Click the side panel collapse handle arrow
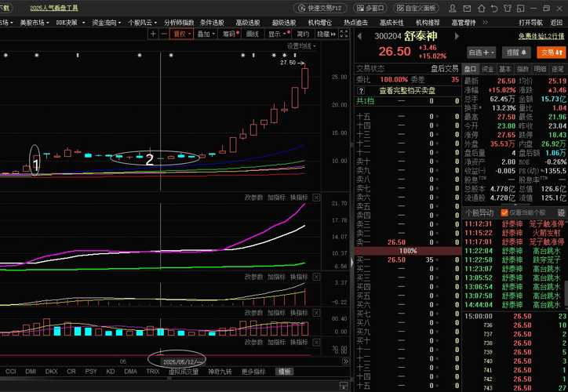Screen dimensions: 568x392 (351, 263)
